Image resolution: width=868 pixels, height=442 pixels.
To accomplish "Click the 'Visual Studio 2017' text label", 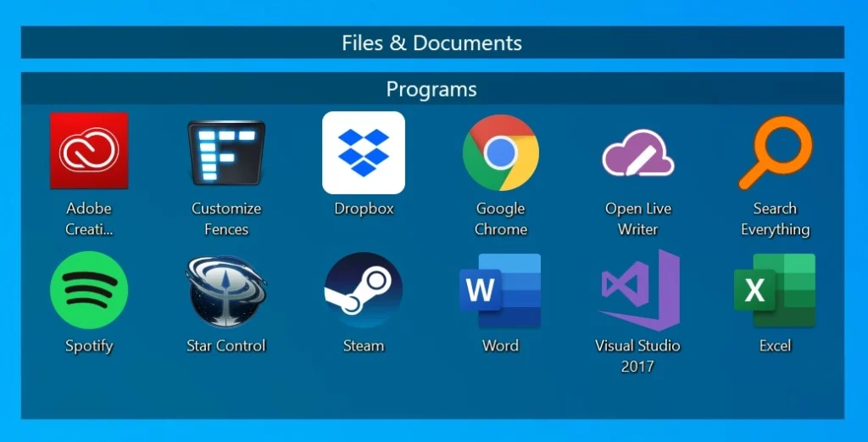I will [637, 356].
